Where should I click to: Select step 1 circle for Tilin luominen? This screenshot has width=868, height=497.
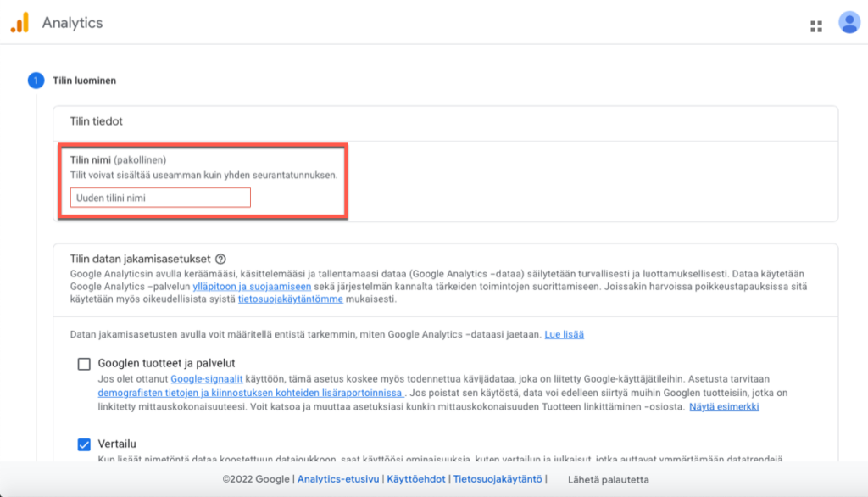click(x=36, y=81)
